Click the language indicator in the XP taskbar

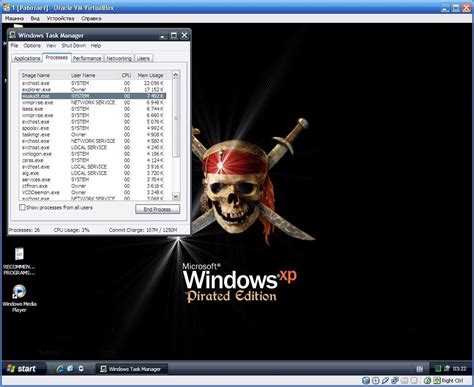click(x=420, y=369)
